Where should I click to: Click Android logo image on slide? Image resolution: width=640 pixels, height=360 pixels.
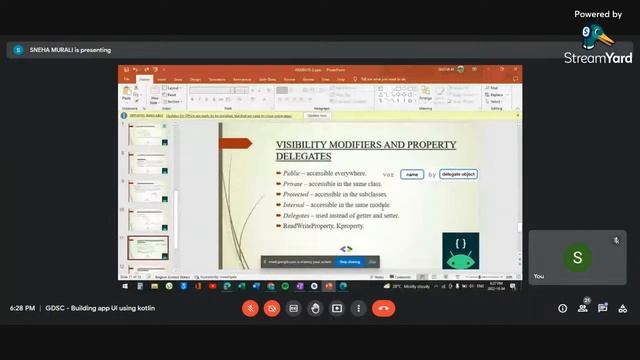coord(460,251)
